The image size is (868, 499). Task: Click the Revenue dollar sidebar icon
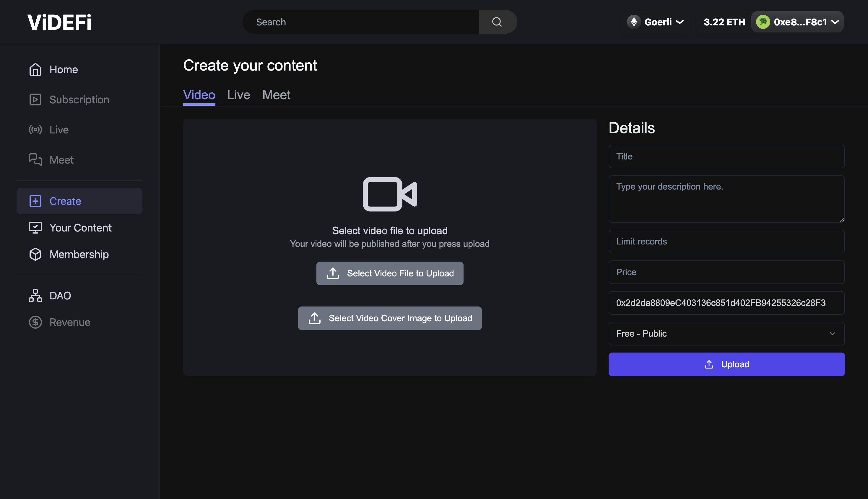click(x=35, y=322)
